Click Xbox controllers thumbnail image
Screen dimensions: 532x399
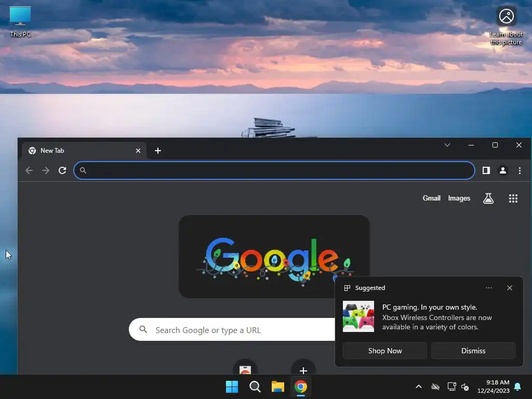click(x=358, y=316)
